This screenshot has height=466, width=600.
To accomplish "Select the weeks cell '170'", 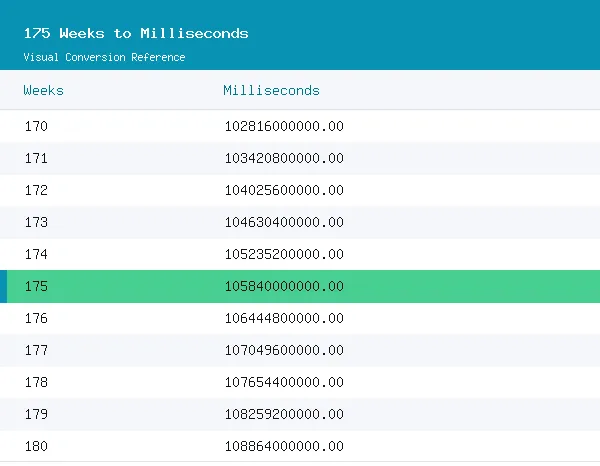I will pyautogui.click(x=36, y=126).
